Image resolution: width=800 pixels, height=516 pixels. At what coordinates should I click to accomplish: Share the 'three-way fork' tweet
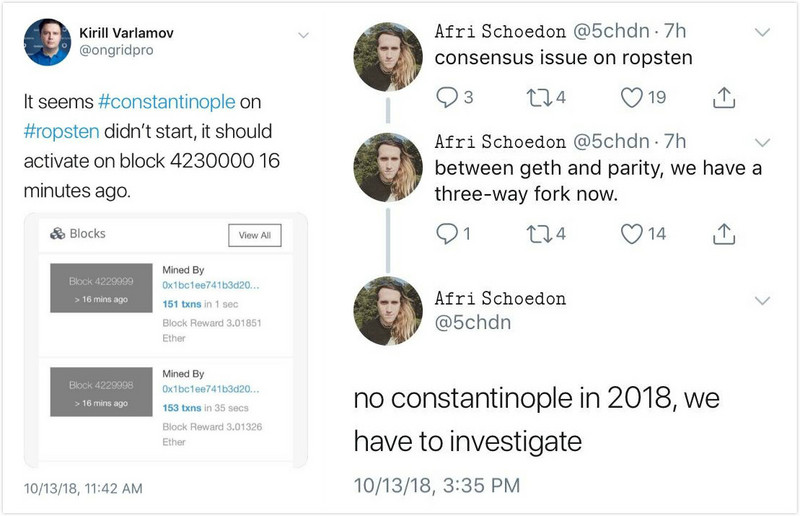click(x=723, y=234)
